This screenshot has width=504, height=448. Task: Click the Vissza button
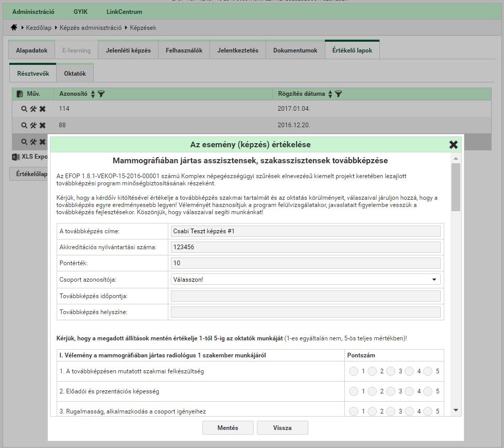[283, 428]
